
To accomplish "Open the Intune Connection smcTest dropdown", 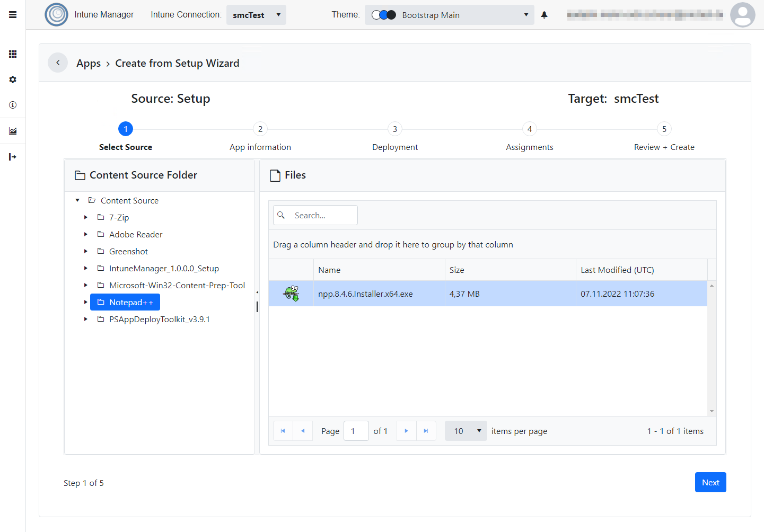I will click(x=256, y=15).
